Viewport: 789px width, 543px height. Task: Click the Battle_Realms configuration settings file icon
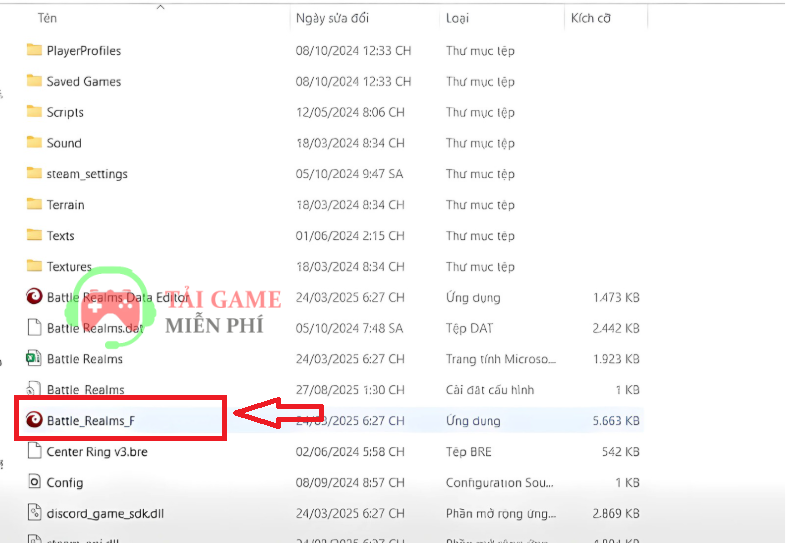click(x=33, y=388)
